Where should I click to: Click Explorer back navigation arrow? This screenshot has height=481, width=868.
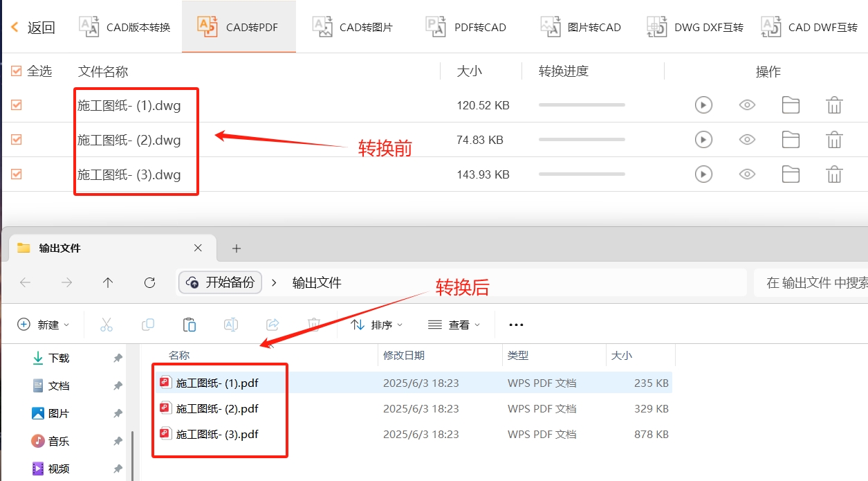click(x=26, y=282)
